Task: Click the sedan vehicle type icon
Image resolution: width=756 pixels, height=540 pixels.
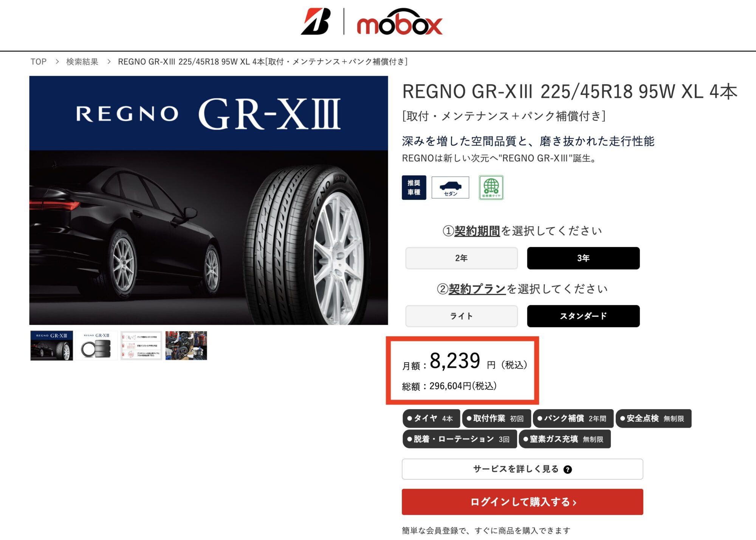Action: tap(450, 188)
